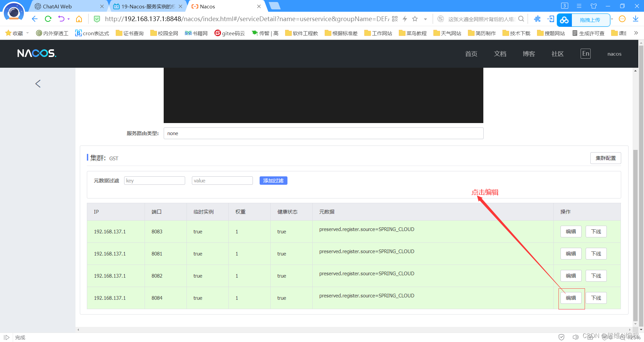Open 文档 in the Nacos header

click(500, 54)
